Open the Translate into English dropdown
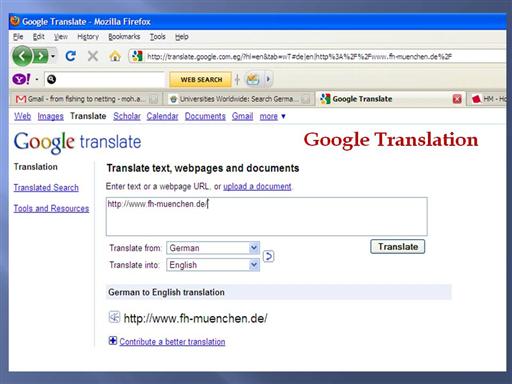The height and width of the screenshot is (384, 512). pyautogui.click(x=213, y=265)
